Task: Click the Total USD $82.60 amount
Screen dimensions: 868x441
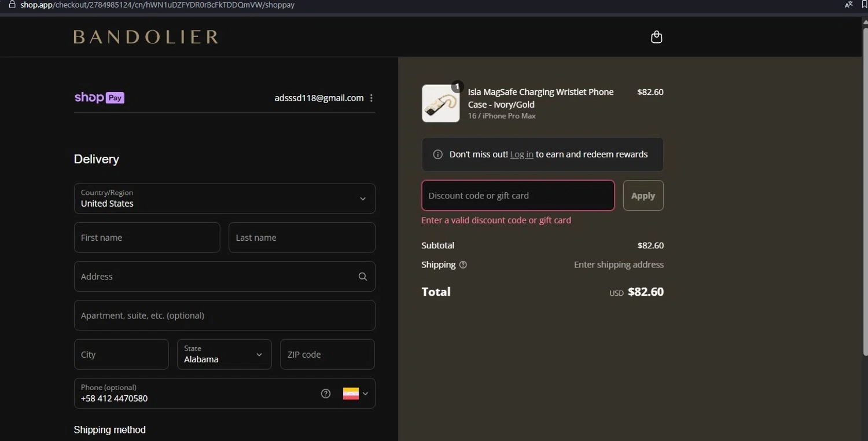Action: 637,292
